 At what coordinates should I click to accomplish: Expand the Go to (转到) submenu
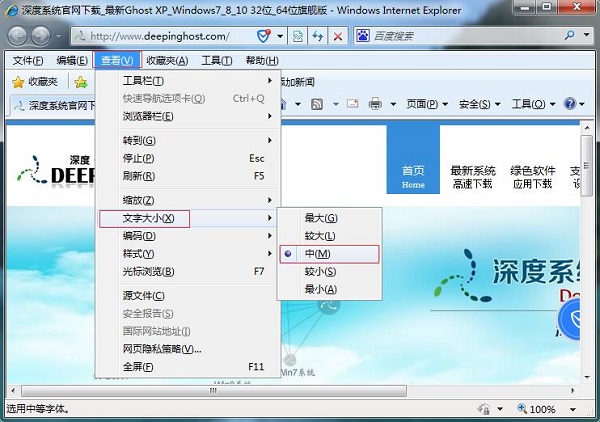(x=188, y=141)
